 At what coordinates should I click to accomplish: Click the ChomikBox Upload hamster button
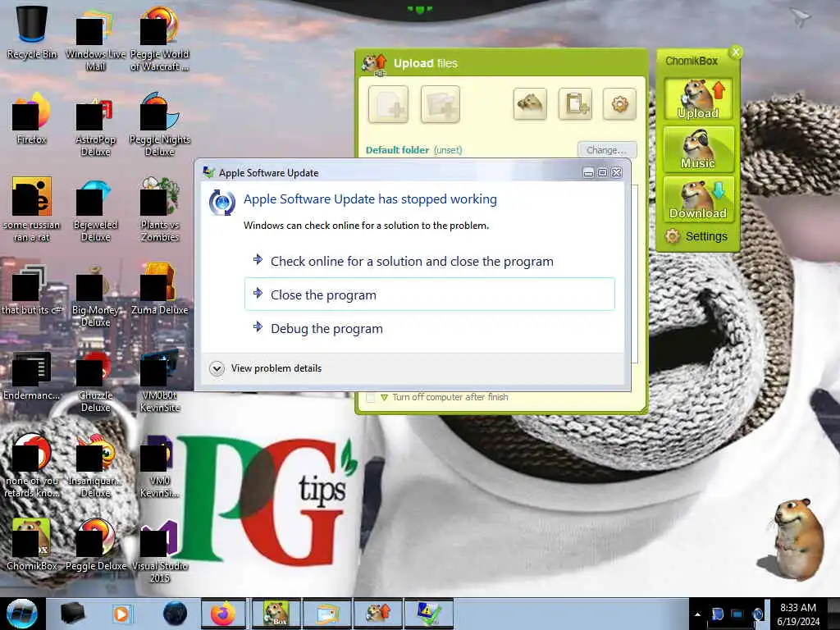tap(698, 98)
